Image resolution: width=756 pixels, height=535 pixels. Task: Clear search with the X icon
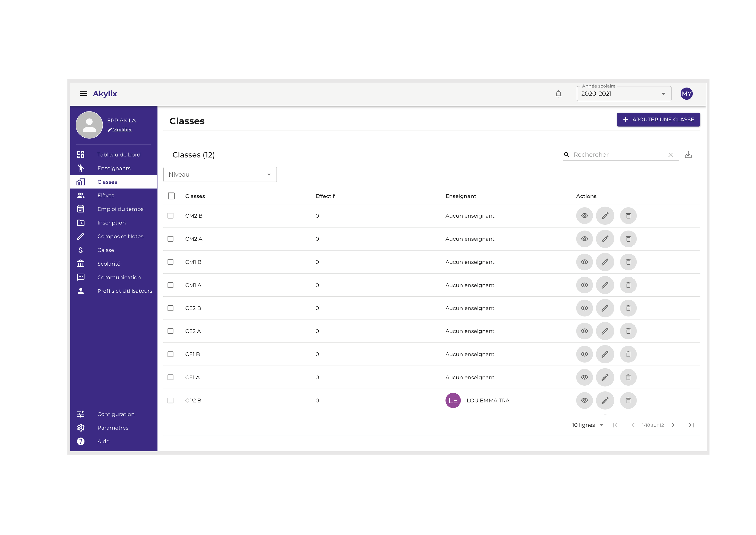[x=670, y=155]
